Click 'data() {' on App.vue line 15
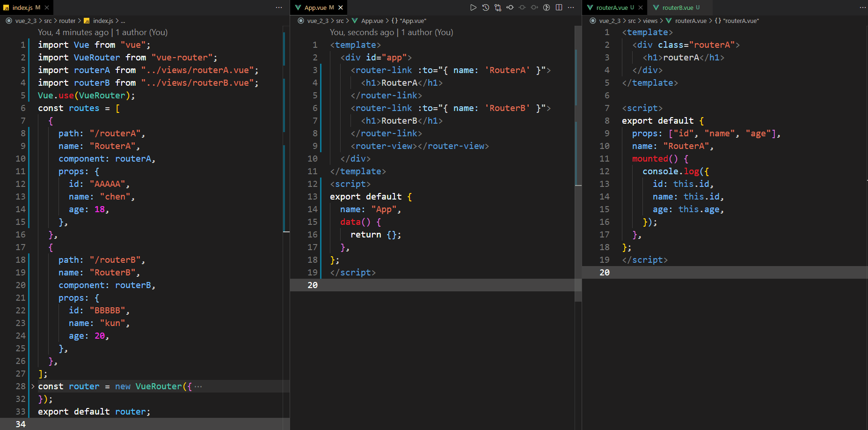Viewport: 868px width, 430px height. click(361, 222)
